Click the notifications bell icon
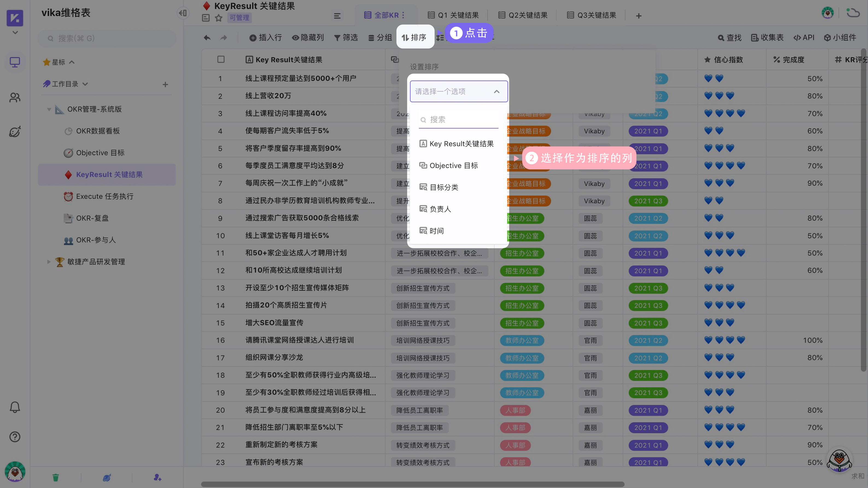Screen dimensions: 868x488 (x=15, y=407)
